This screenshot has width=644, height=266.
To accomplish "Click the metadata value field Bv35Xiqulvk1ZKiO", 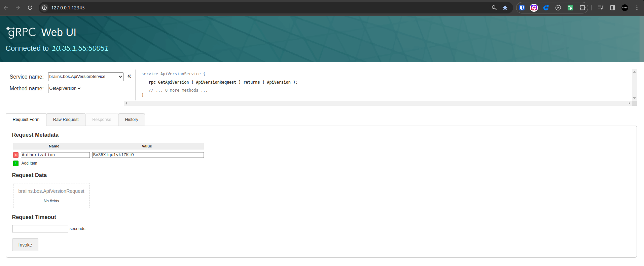I will click(x=148, y=155).
